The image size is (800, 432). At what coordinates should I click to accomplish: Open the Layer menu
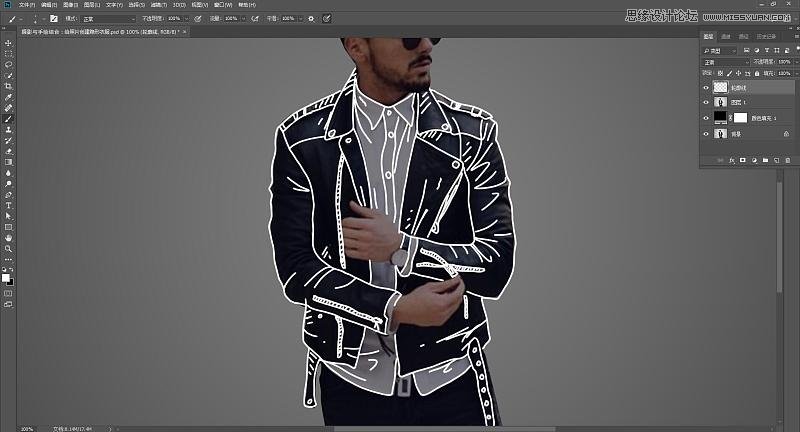click(92, 5)
